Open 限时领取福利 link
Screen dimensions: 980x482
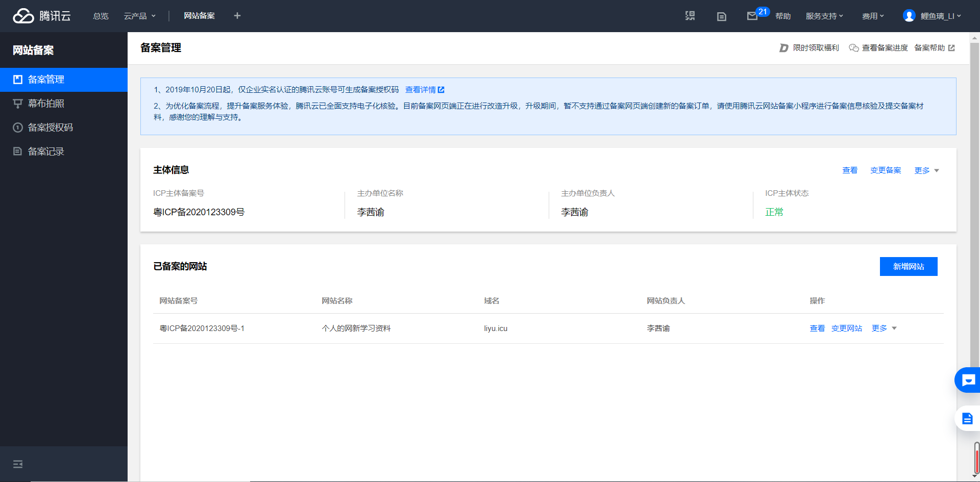816,48
